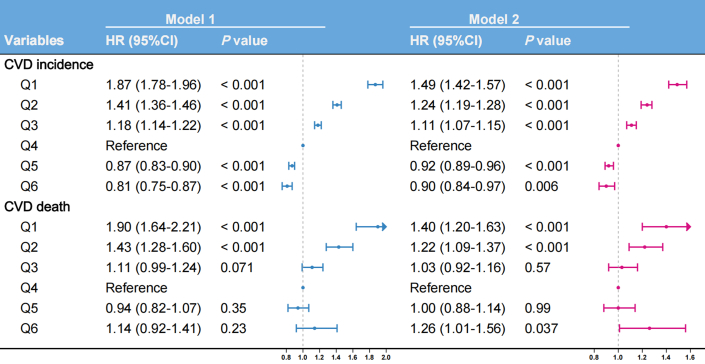705x364 pixels.
Task: Click the Model 1 P value header
Action: (x=244, y=41)
